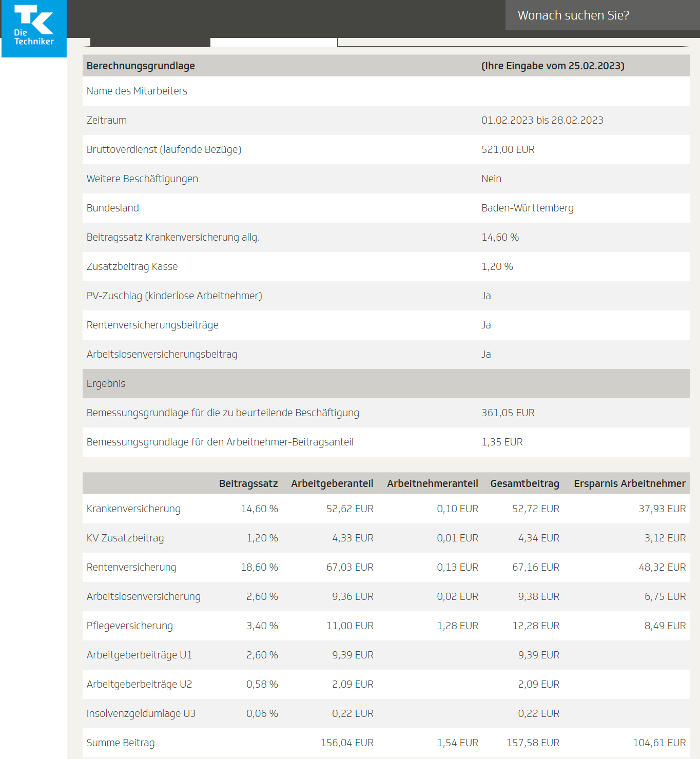The height and width of the screenshot is (759, 700).
Task: Click the Gesamtbeitrag column header
Action: tap(525, 483)
